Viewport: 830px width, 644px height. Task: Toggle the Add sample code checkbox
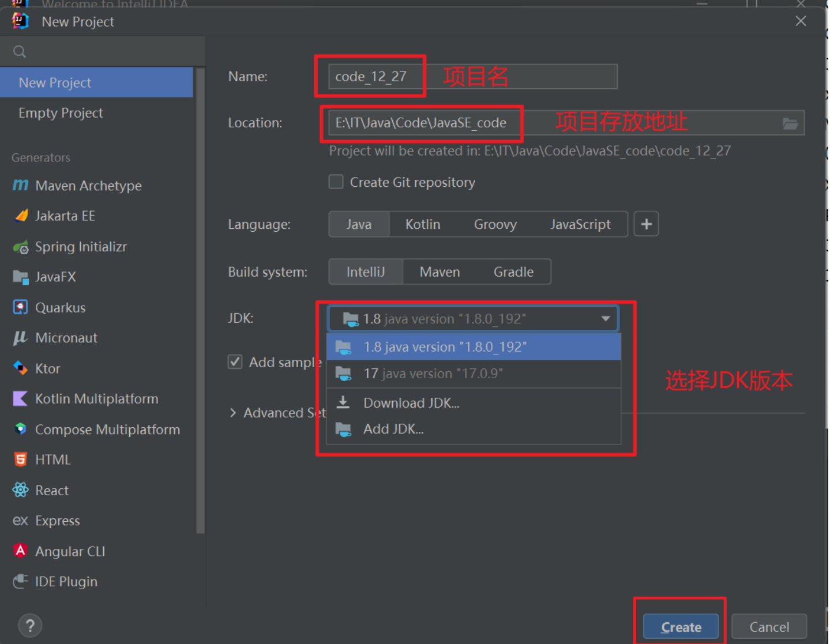tap(235, 362)
